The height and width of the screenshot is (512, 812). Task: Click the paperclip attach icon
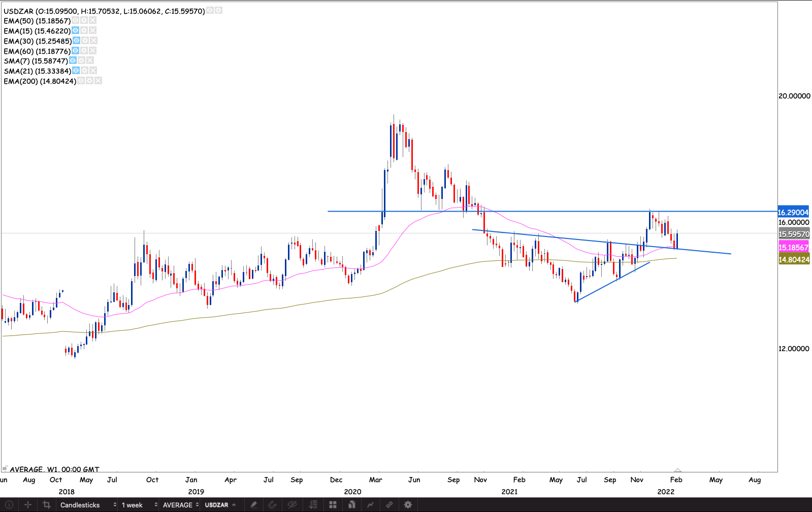click(x=272, y=505)
